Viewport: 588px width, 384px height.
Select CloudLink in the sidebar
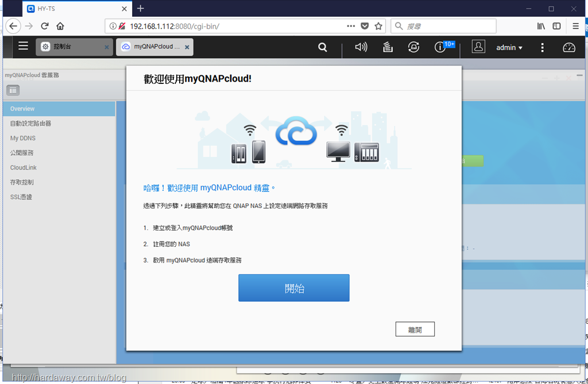pyautogui.click(x=59, y=167)
